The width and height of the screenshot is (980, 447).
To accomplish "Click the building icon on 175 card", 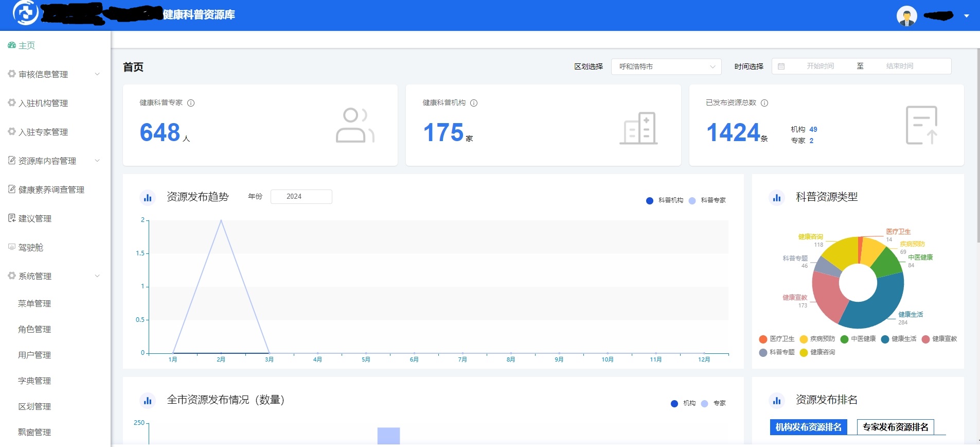I will [638, 128].
